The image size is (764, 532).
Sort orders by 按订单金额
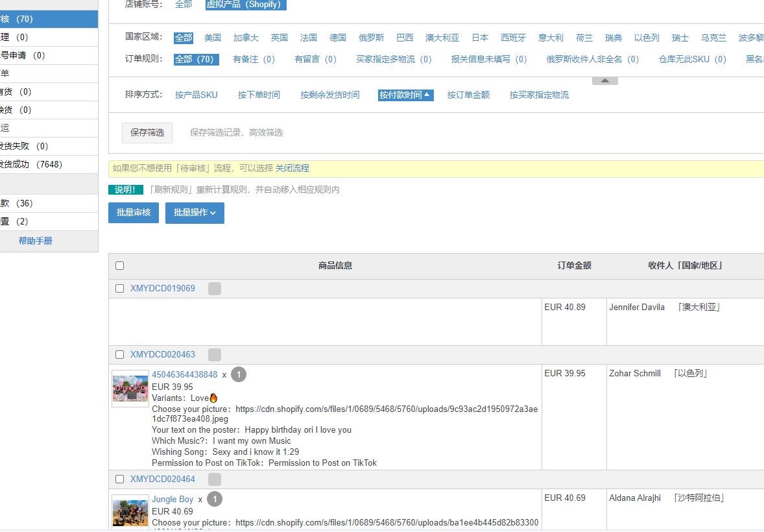(x=468, y=95)
